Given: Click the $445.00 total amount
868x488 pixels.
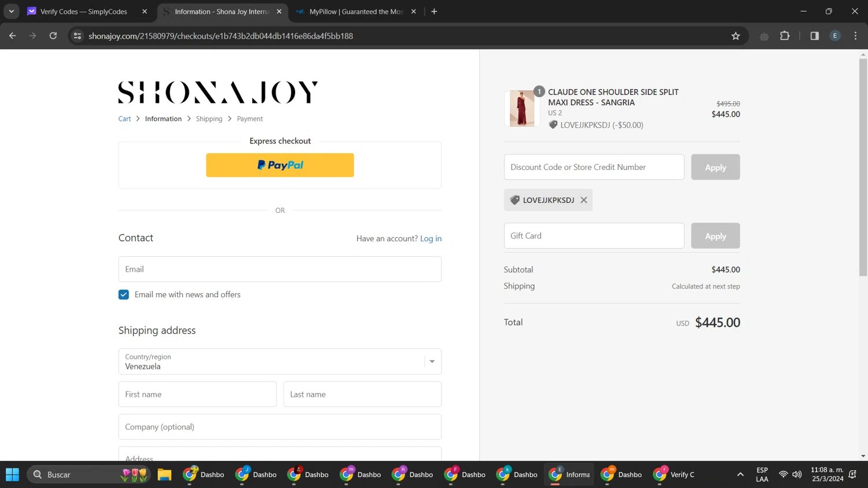Looking at the screenshot, I should coord(718,323).
